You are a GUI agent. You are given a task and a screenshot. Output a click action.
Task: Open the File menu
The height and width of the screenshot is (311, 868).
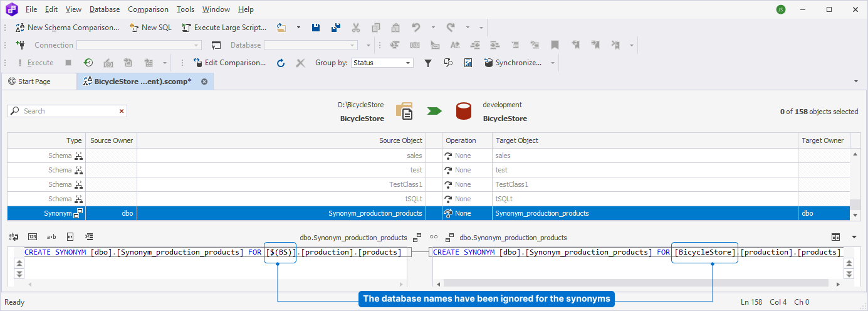31,9
